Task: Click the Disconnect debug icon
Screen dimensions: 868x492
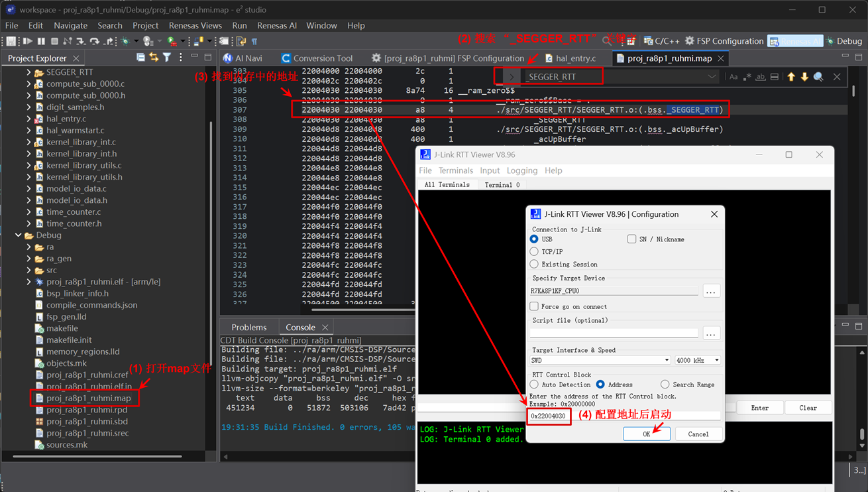Action: pyautogui.click(x=67, y=41)
